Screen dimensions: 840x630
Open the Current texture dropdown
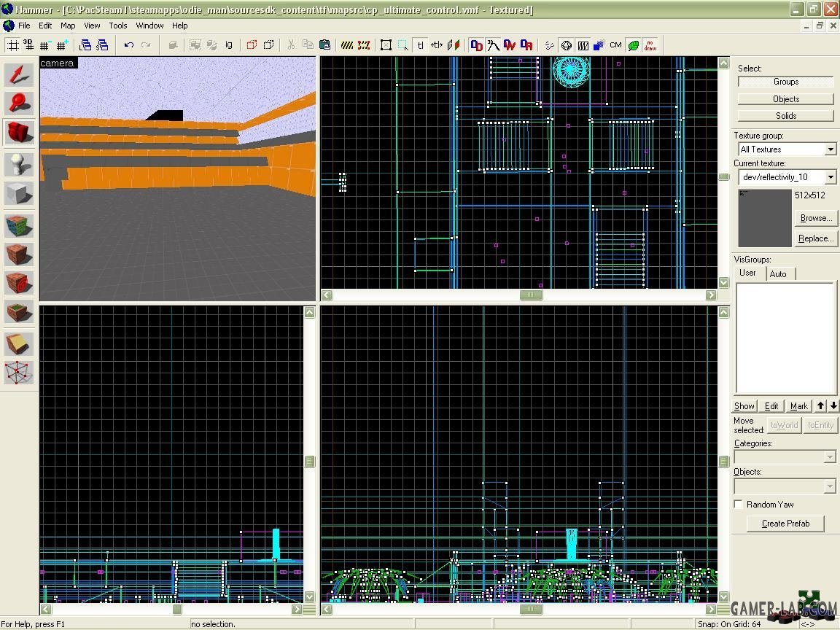pos(831,176)
